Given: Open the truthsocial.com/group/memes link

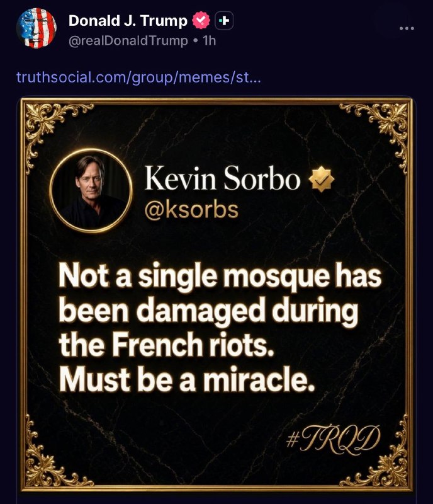Looking at the screenshot, I should click(x=138, y=77).
